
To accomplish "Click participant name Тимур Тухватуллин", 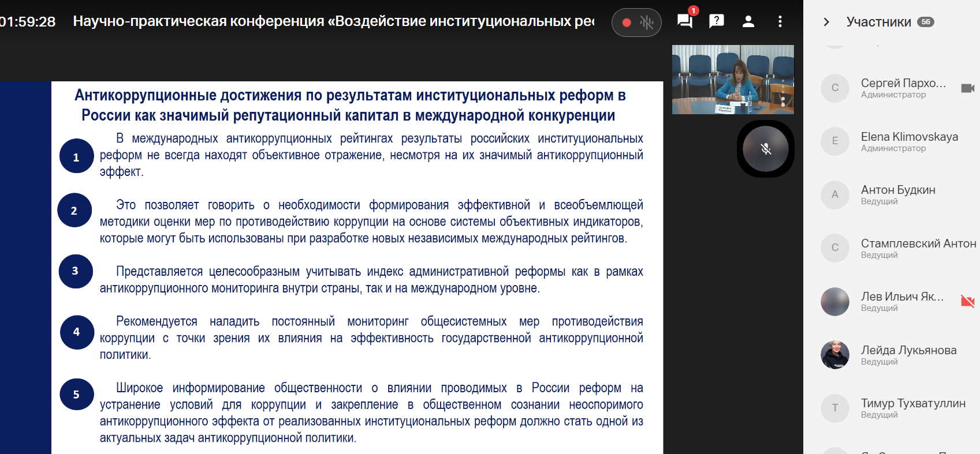I will 913,403.
